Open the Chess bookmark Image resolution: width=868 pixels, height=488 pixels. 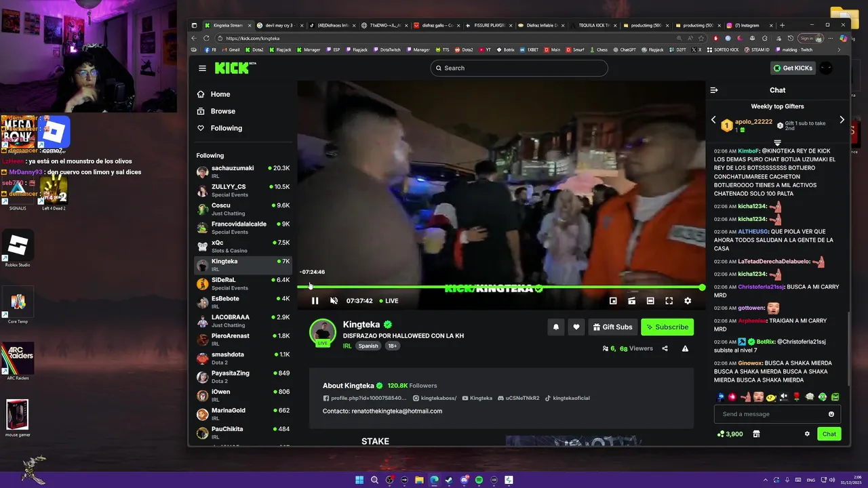tap(598, 49)
